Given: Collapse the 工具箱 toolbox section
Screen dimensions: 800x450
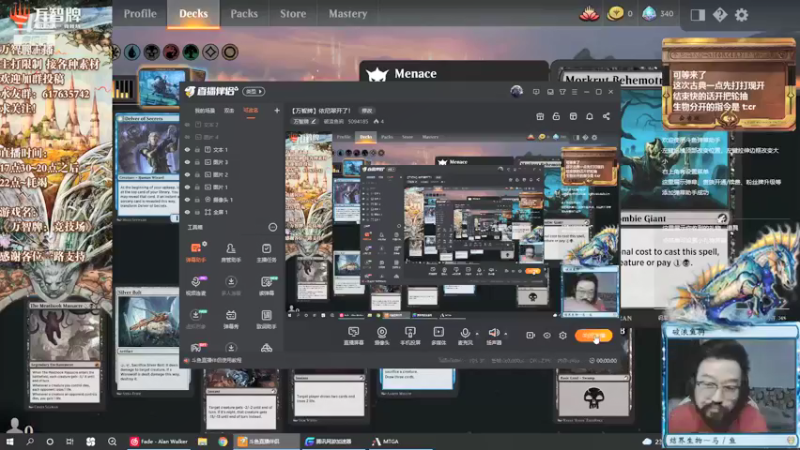Looking at the screenshot, I should (272, 227).
